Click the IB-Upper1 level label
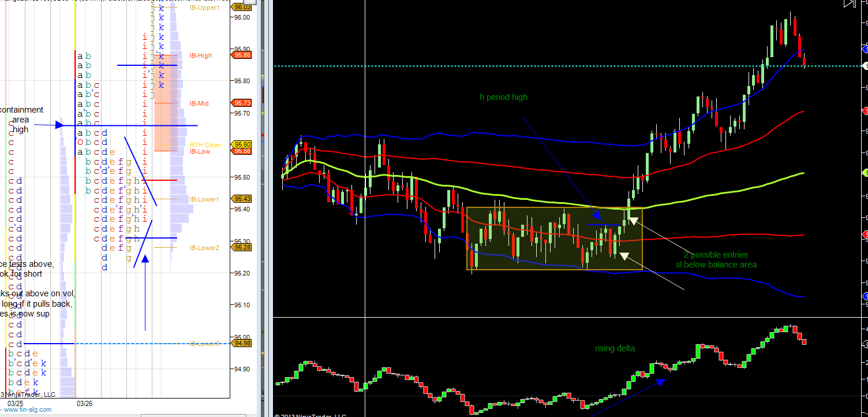Image resolution: width=868 pixels, height=417 pixels. [x=204, y=8]
